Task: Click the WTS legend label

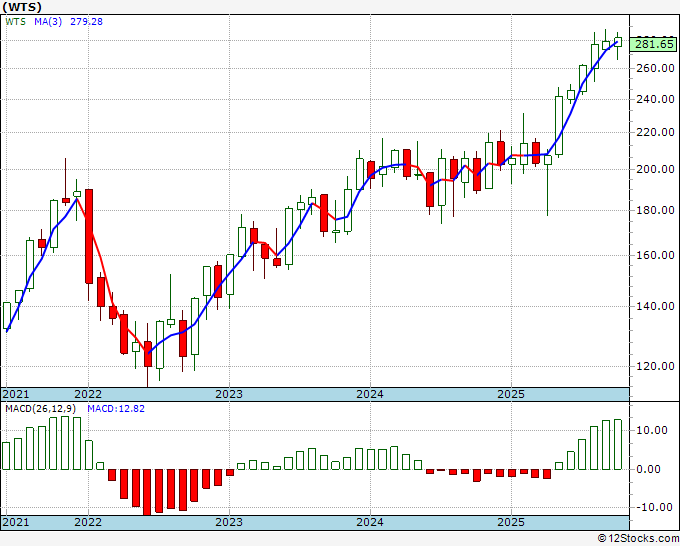Action: click(16, 21)
